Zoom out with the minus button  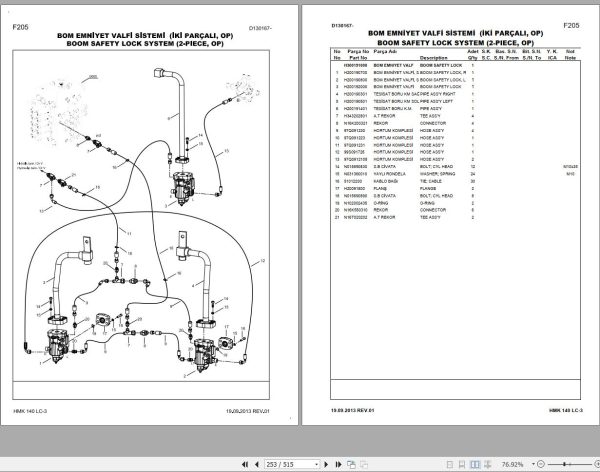point(541,464)
